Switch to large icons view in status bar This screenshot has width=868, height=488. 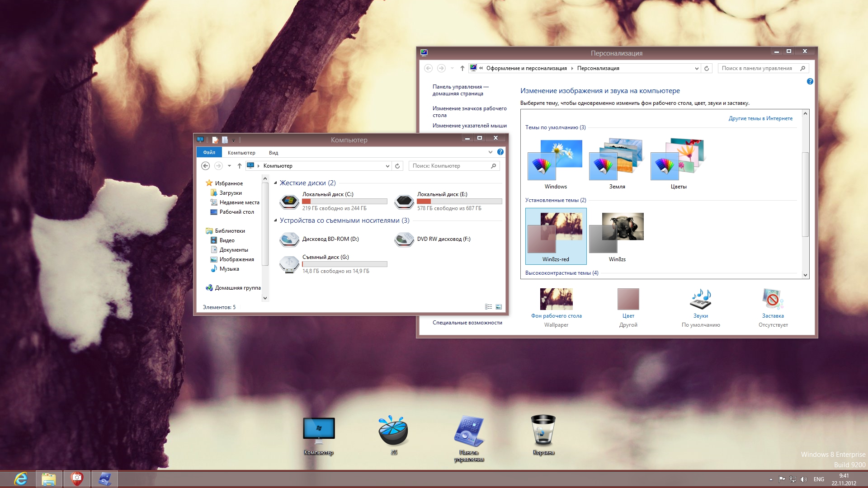tap(499, 307)
